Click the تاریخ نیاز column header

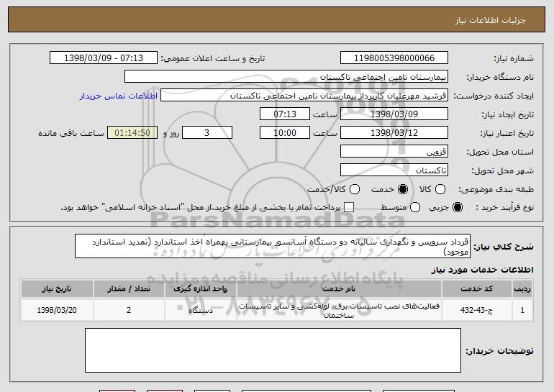pos(57,289)
